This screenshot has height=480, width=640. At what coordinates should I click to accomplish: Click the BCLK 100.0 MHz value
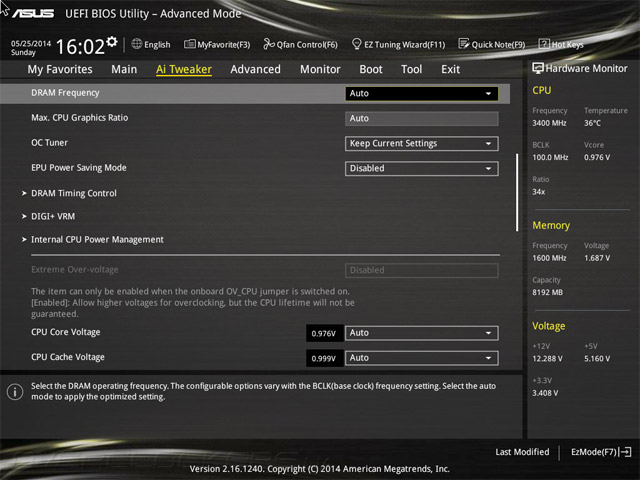pyautogui.click(x=550, y=157)
